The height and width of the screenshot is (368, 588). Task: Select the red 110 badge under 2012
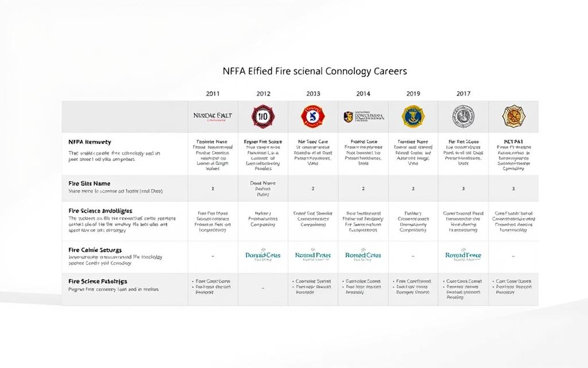pos(262,116)
